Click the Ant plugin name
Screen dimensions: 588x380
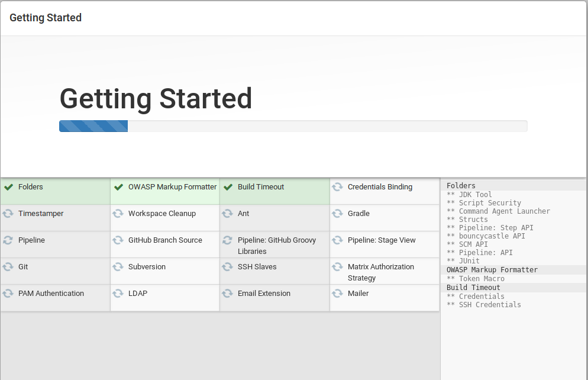(243, 214)
